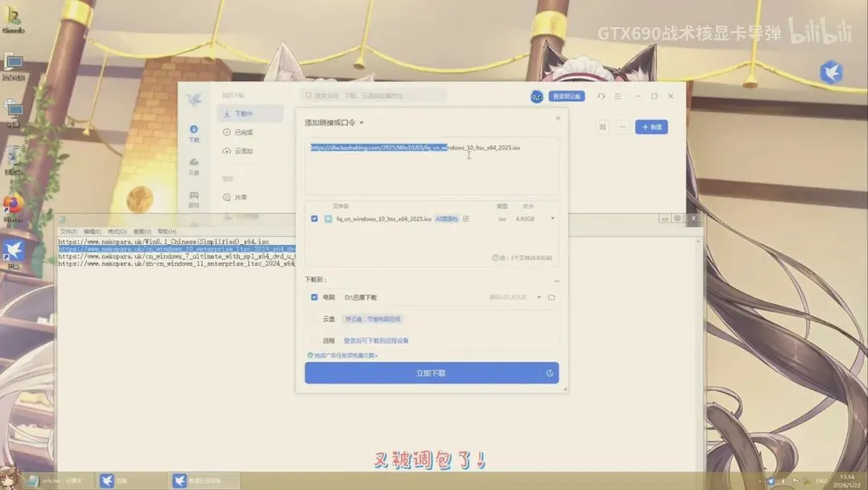868x490 pixels.
Task: Click the iso file type icon in list
Action: (328, 219)
